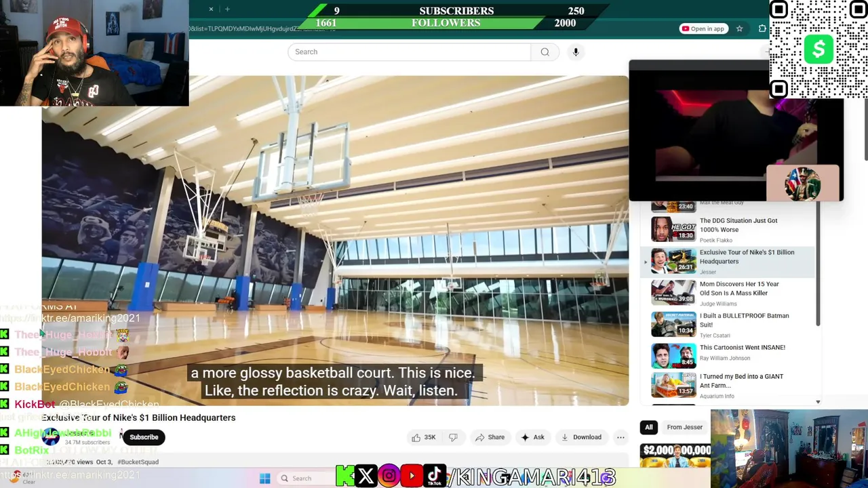
Task: Open The DDG Situation Just Got 100% Worse
Action: 738,225
